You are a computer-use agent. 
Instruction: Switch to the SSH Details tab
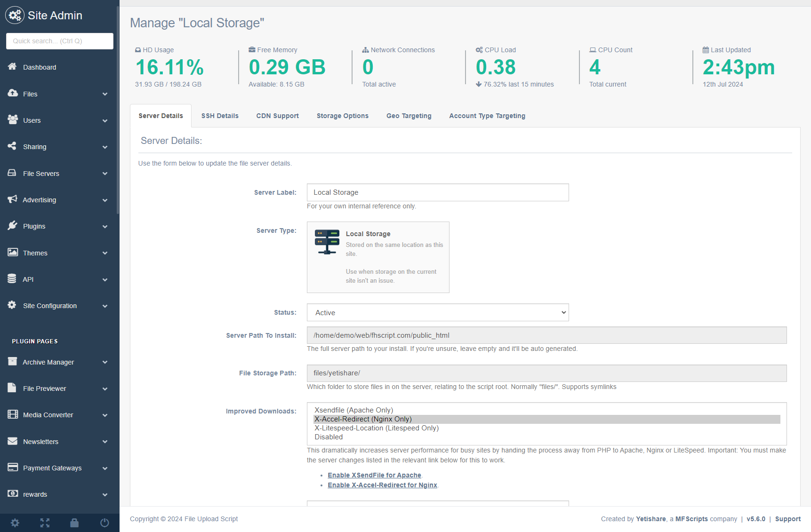coord(220,116)
